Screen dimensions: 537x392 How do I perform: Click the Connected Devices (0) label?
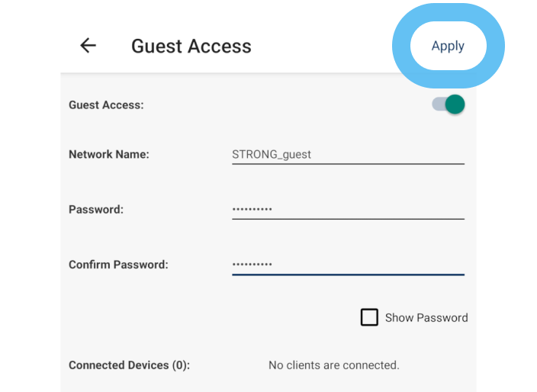coord(129,365)
